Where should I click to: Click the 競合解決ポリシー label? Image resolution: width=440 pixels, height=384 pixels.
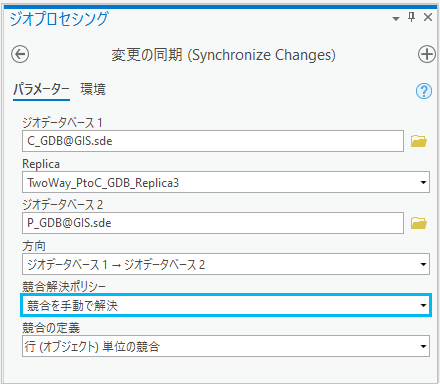tap(64, 287)
